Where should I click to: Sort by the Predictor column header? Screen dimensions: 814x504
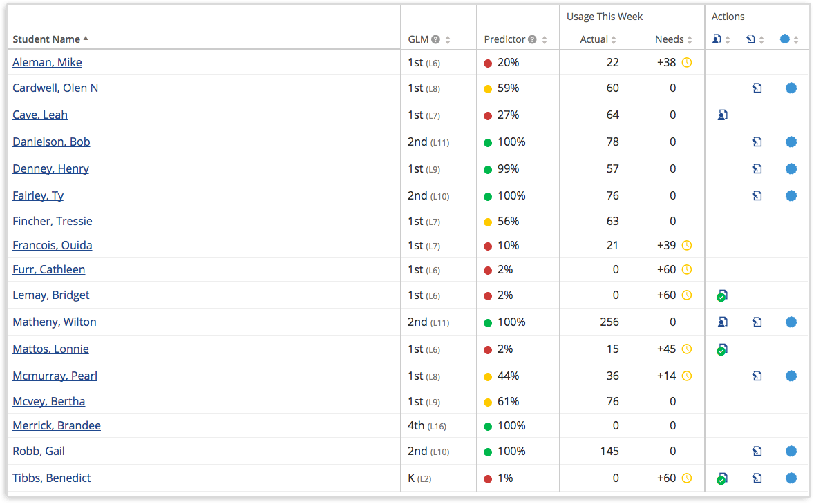505,39
